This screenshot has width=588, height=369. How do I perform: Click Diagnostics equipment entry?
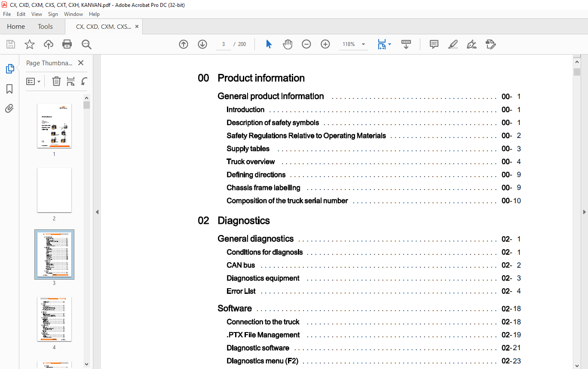tap(263, 278)
